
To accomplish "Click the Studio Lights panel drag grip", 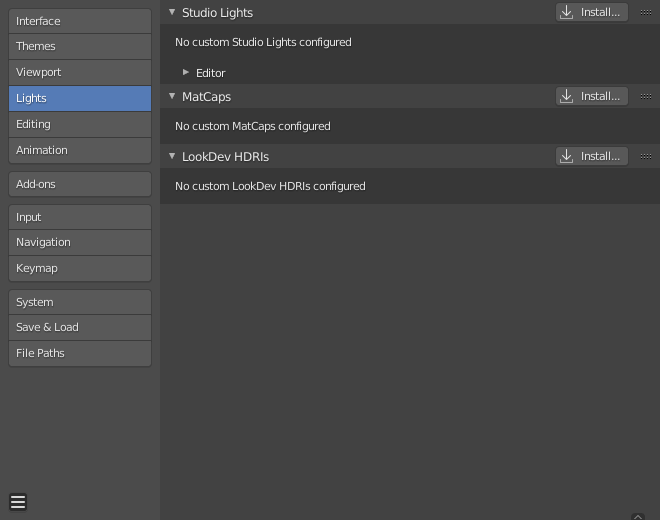I will coord(646,13).
